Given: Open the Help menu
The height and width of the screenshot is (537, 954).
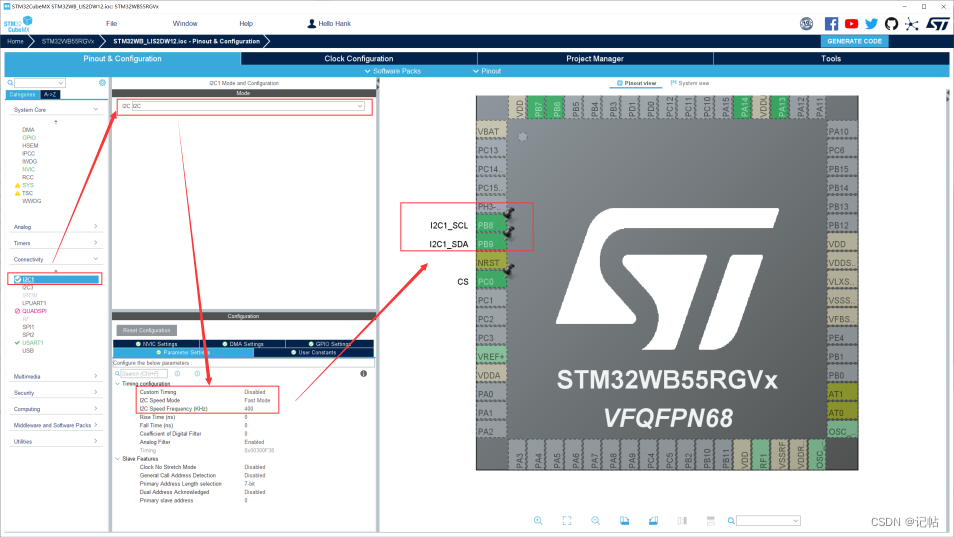Looking at the screenshot, I should pyautogui.click(x=246, y=24).
